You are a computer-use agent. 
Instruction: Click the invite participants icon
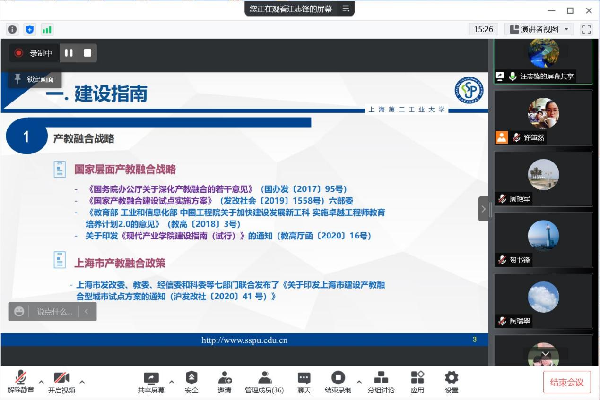point(225,378)
